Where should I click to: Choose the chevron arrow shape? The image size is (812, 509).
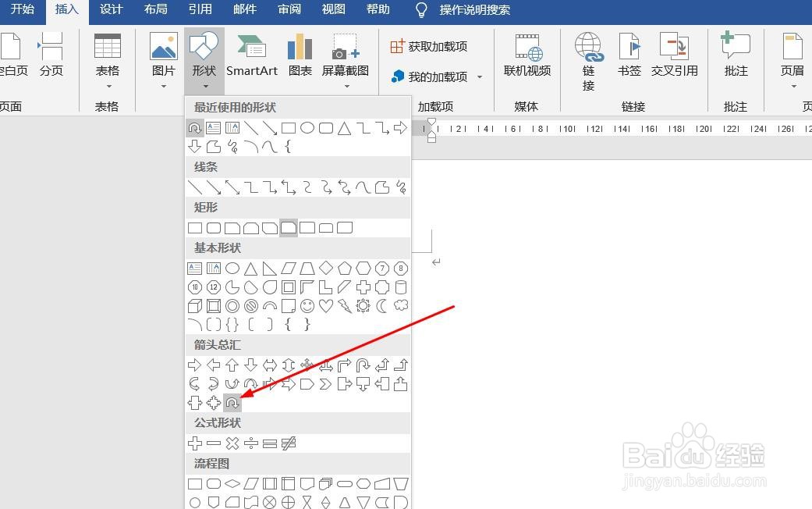click(x=326, y=384)
